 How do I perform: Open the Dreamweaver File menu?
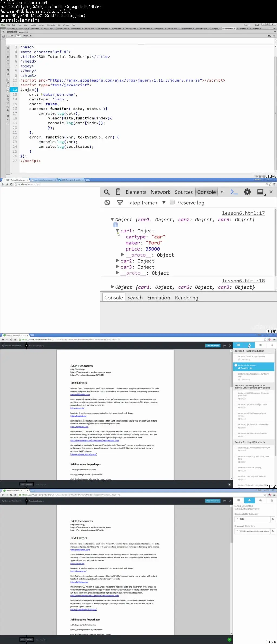pos(9,25)
